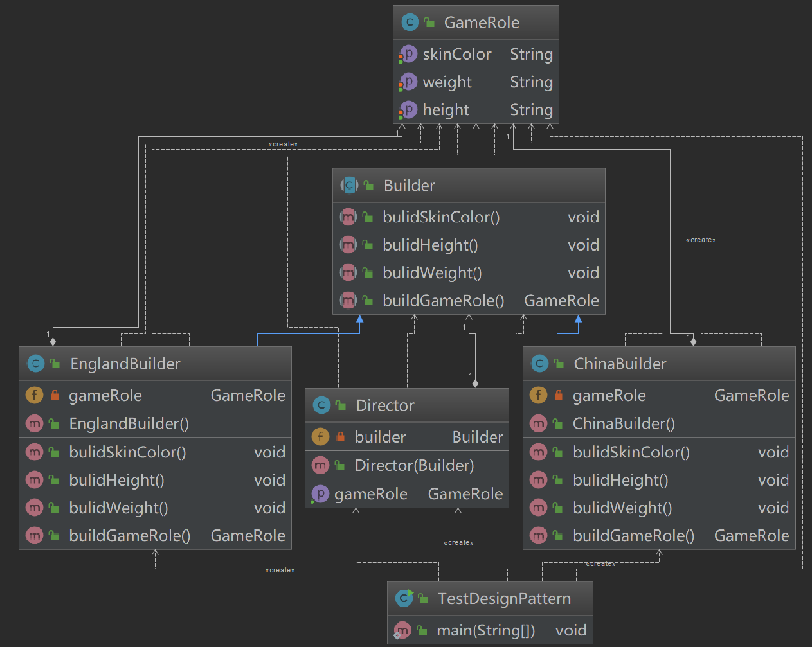Click the «create» label below Director
Viewport: 812px width, 647px height.
(x=458, y=543)
